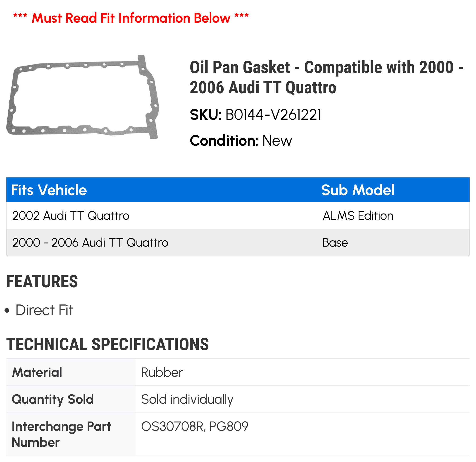This screenshot has height=462, width=476.
Task: Click the Base sub model cell
Action: 335,242
